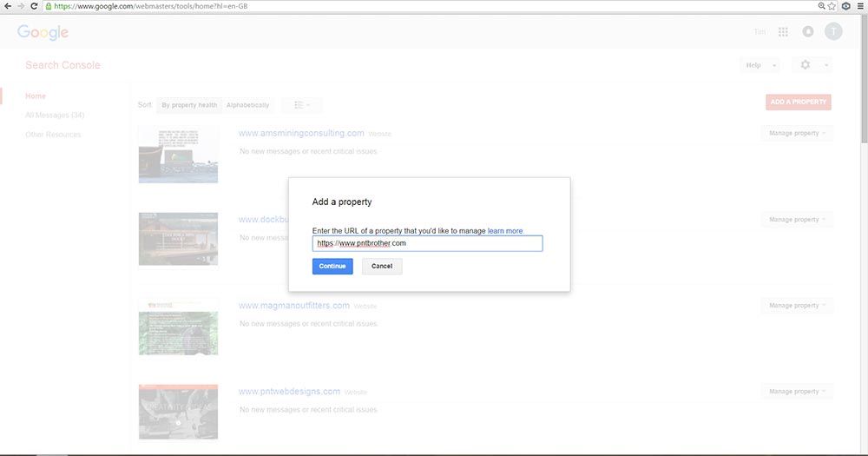Open the account avatar labelled T
Image resolution: width=868 pixels, height=456 pixels.
pos(833,31)
